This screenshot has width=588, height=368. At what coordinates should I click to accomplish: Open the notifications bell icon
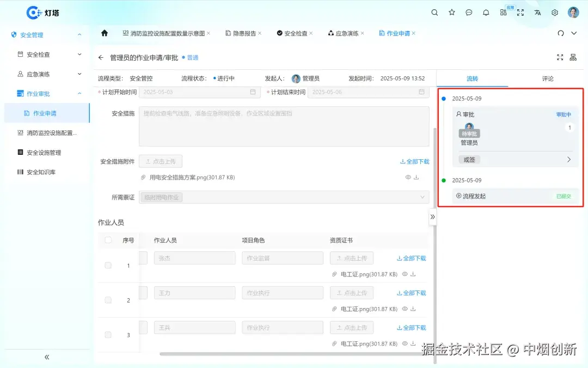486,13
